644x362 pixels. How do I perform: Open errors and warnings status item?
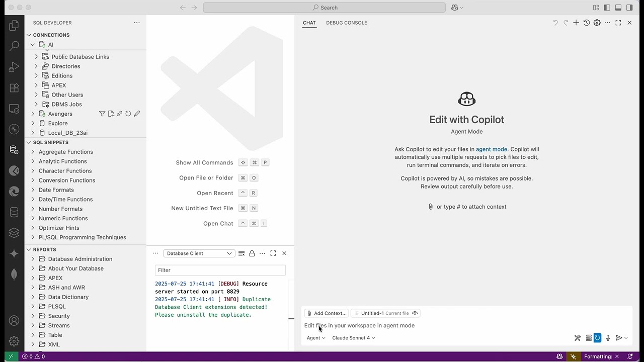coord(33,356)
